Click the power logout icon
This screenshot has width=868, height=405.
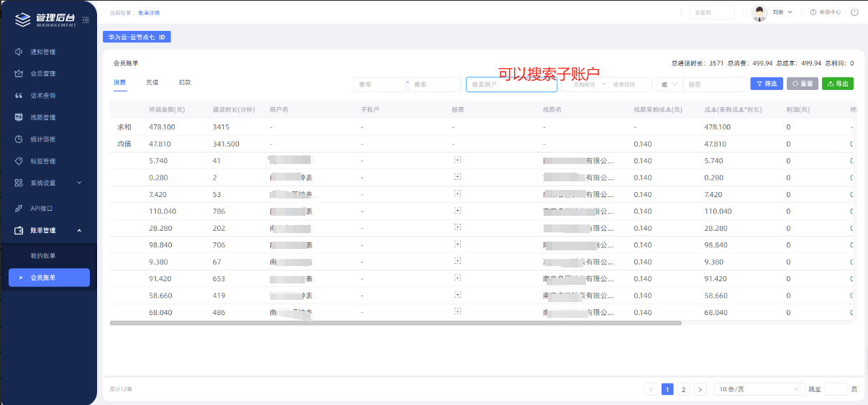click(854, 12)
